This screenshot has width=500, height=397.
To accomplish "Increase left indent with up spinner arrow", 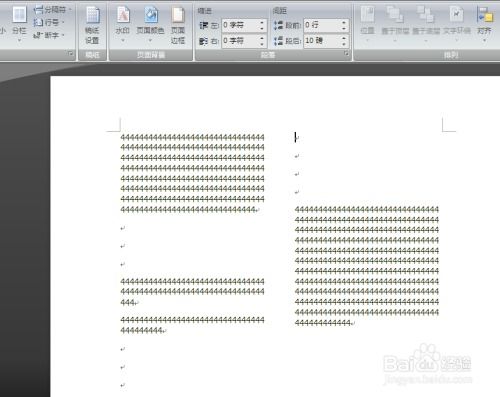I will point(262,22).
